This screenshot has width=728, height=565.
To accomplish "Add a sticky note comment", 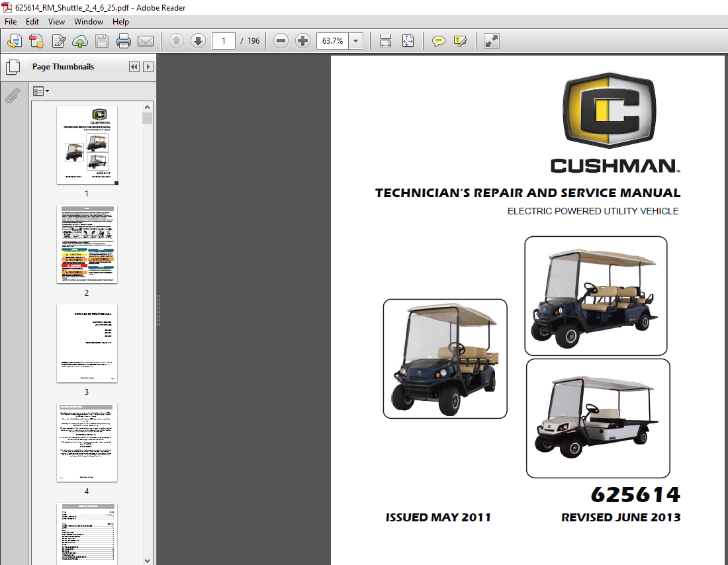I will pyautogui.click(x=438, y=41).
